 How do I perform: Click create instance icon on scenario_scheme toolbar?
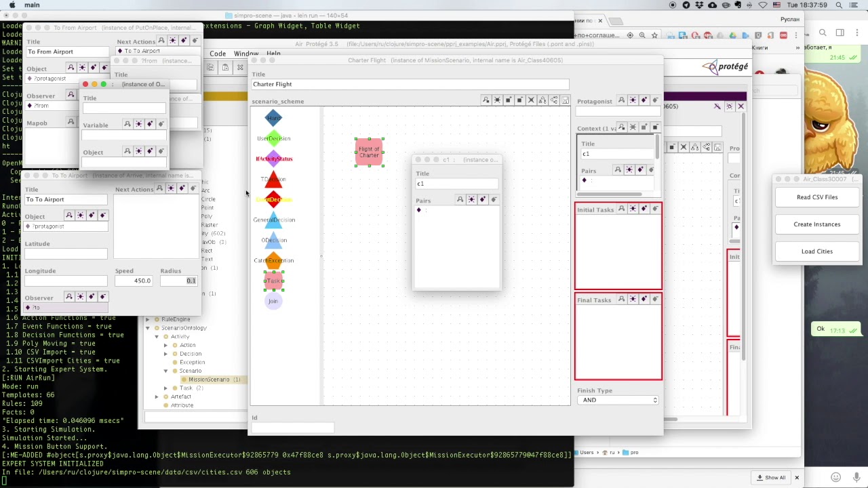pos(497,100)
